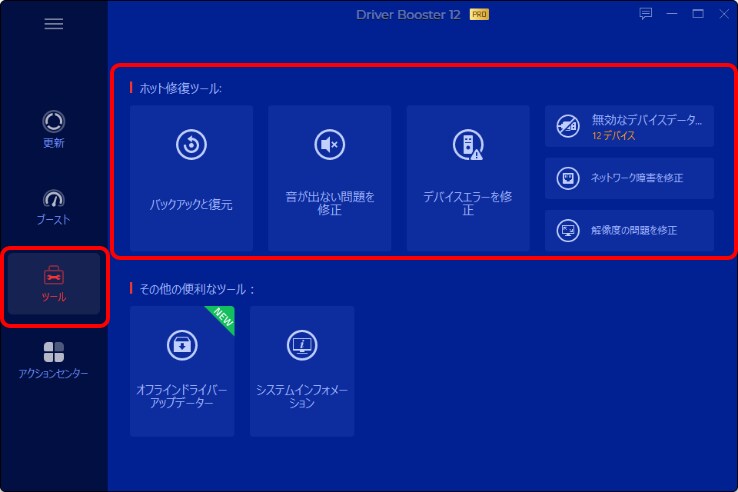
Task: Switch to the ブースト tab label
Action: [54, 220]
